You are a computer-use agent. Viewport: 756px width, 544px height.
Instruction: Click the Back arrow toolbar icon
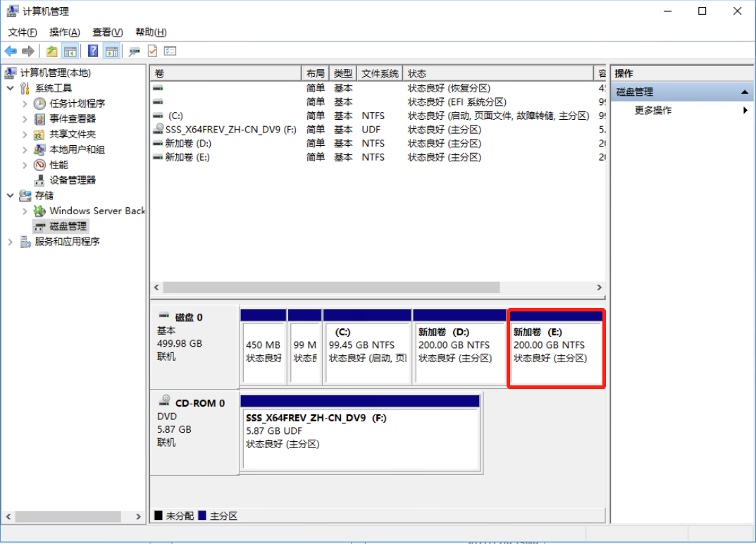click(11, 51)
